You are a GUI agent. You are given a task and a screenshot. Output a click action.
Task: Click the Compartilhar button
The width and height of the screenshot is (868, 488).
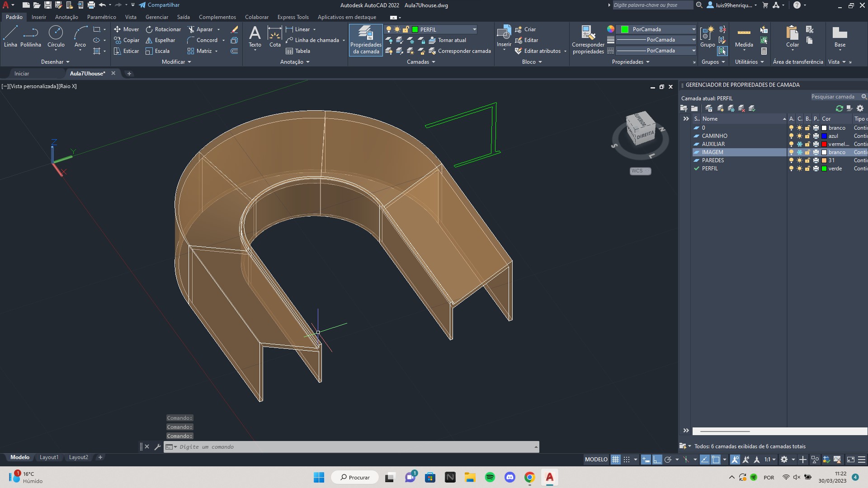tap(159, 5)
